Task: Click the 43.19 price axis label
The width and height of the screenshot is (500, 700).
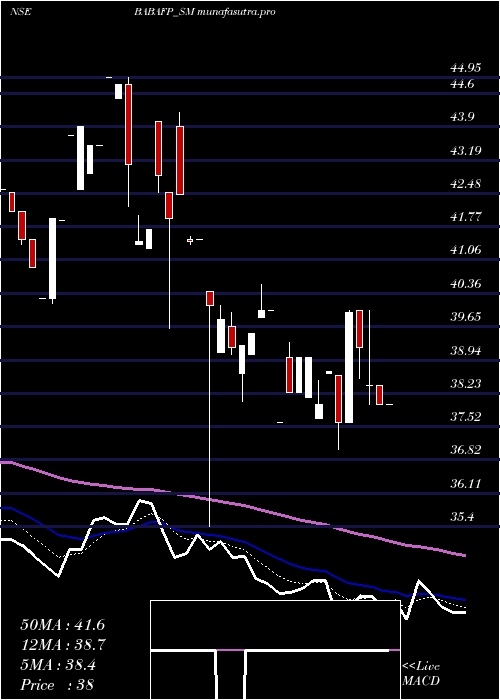Action: (466, 150)
